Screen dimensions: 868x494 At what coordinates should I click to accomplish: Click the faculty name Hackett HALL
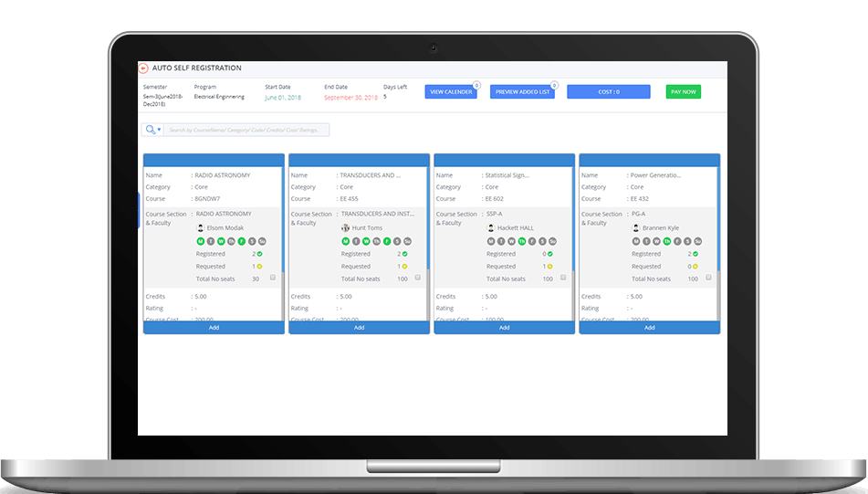[516, 227]
